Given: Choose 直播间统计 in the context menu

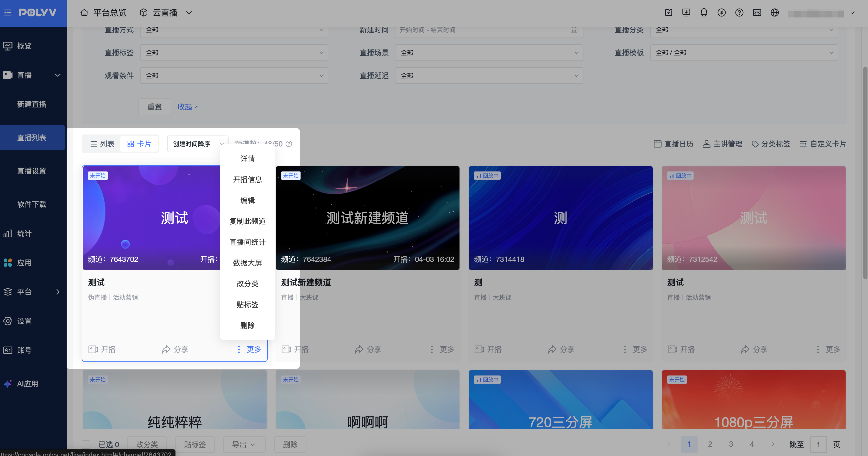Looking at the screenshot, I should [247, 242].
